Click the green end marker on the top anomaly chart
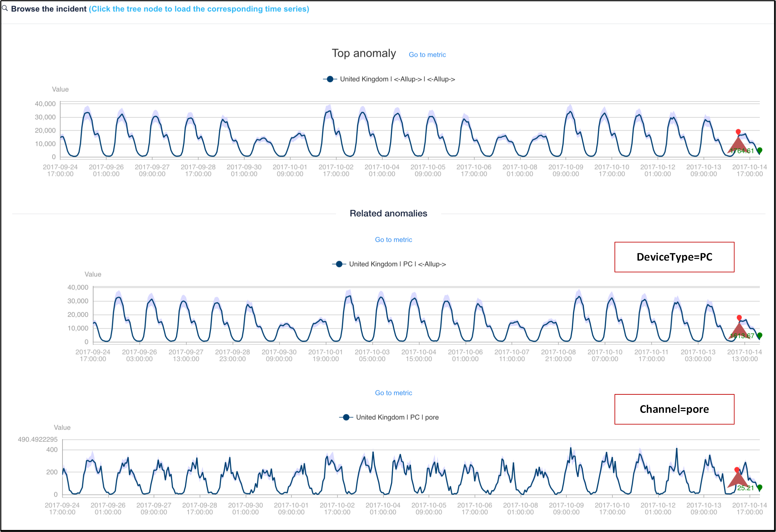This screenshot has height=532, width=776. (760, 150)
